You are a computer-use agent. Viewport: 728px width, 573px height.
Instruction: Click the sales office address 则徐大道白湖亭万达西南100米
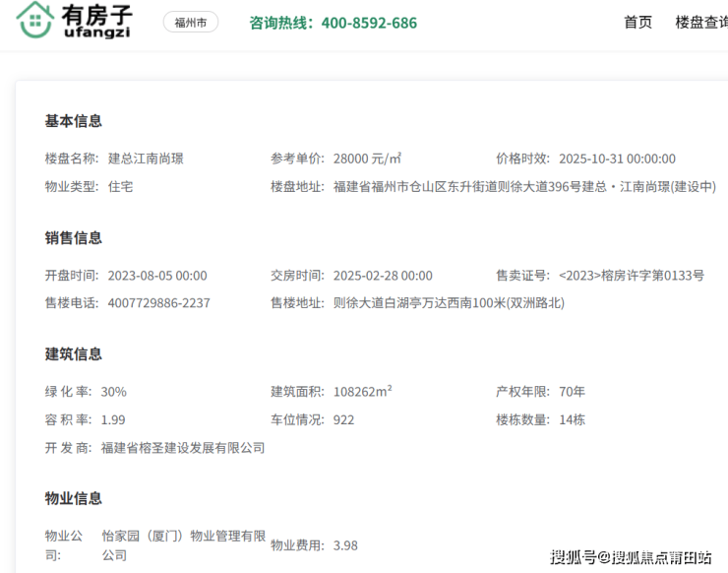(x=449, y=303)
